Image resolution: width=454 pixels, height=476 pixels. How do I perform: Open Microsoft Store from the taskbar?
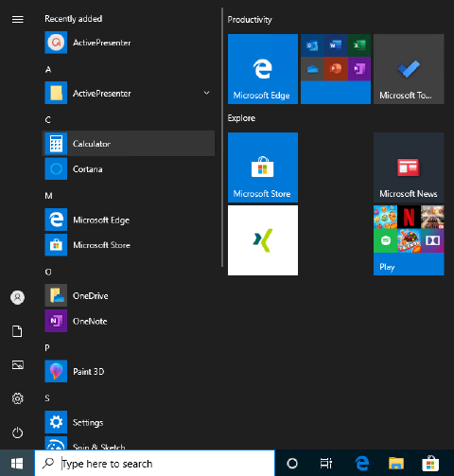tap(430, 463)
